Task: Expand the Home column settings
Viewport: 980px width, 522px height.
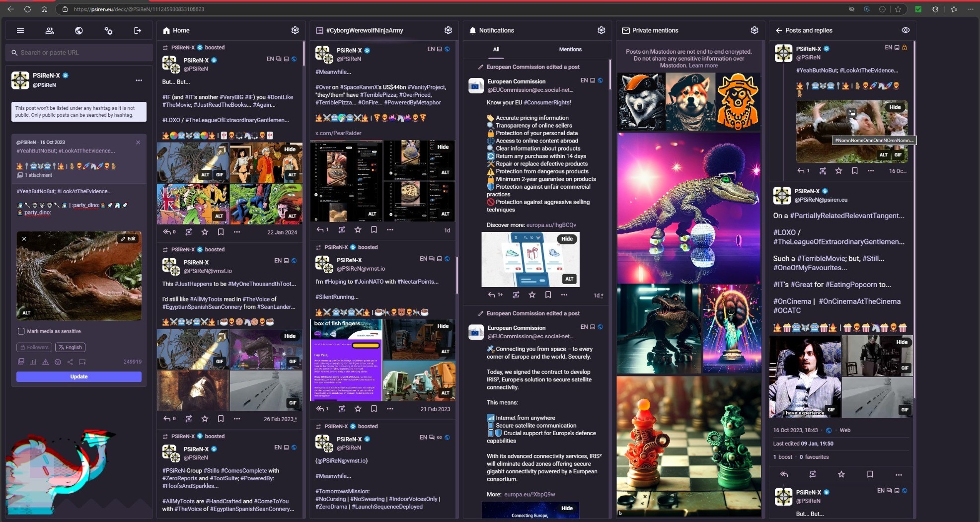Action: point(295,30)
